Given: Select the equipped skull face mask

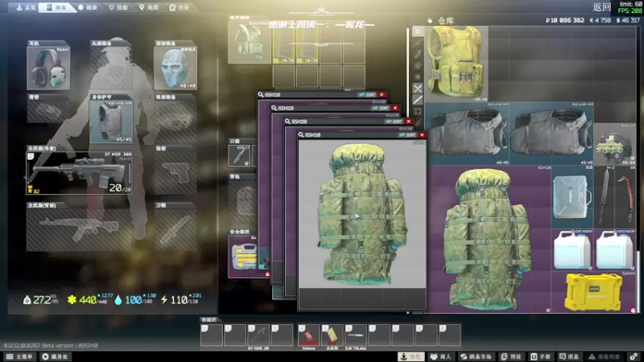Looking at the screenshot, I should (175, 68).
